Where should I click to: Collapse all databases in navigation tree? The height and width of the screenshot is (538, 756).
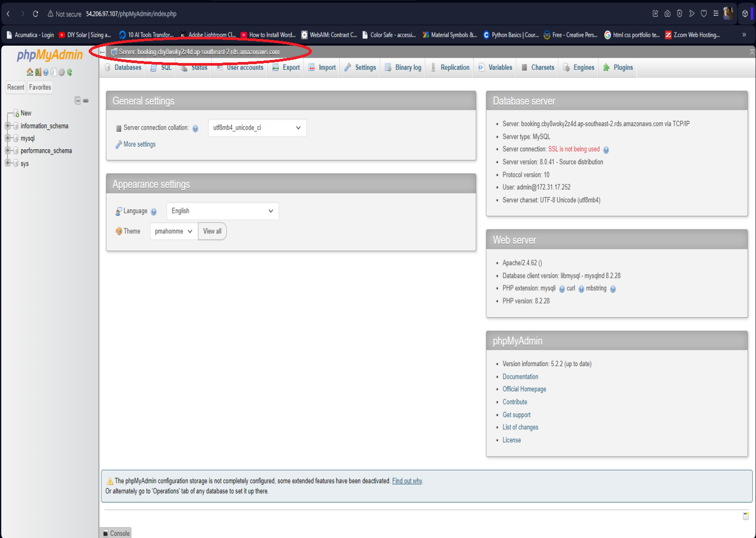point(78,100)
